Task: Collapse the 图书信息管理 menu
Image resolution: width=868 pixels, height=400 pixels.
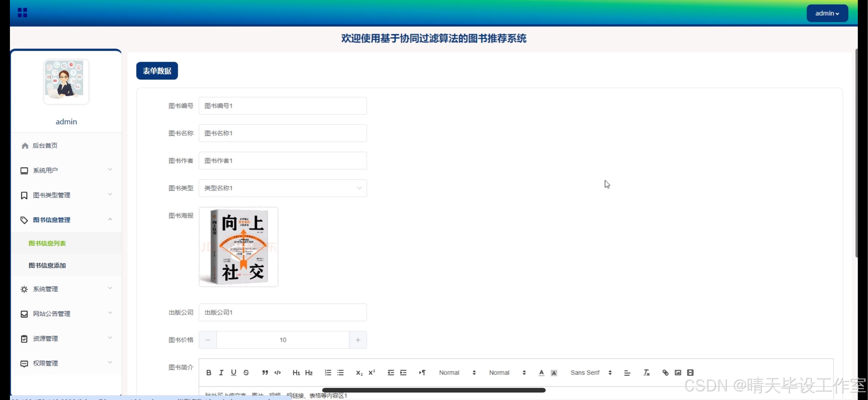Action: (x=66, y=220)
